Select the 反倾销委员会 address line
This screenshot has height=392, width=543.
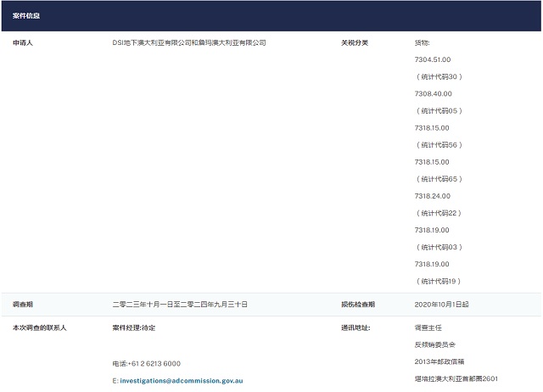coord(435,344)
